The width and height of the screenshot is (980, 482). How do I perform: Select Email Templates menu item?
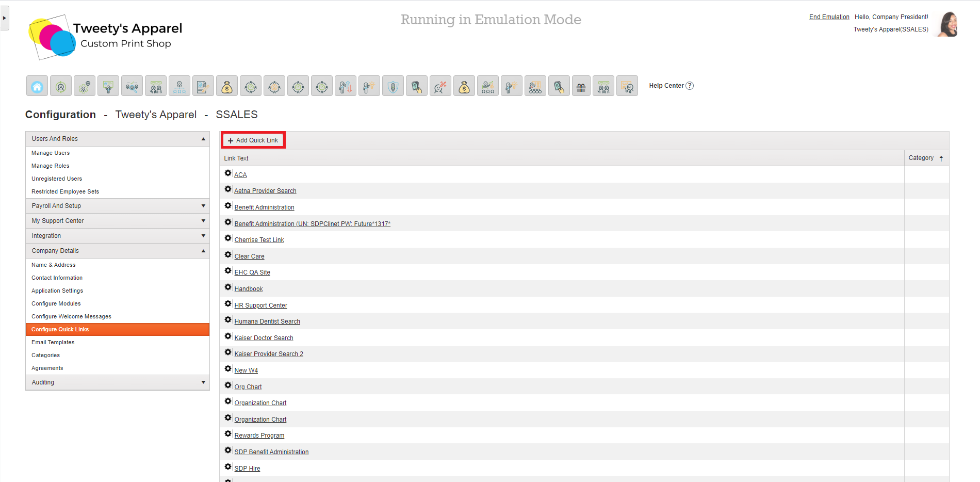[x=53, y=342]
